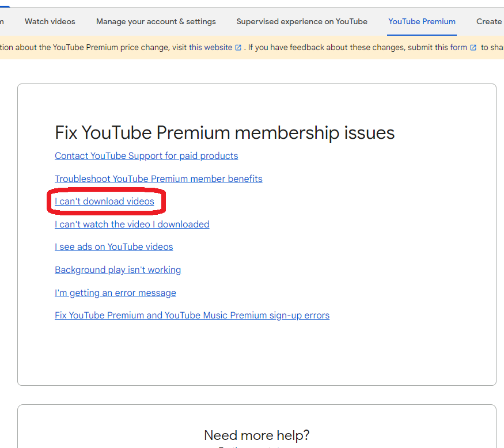
Task: Select the YouTube Premium tab
Action: tap(422, 21)
